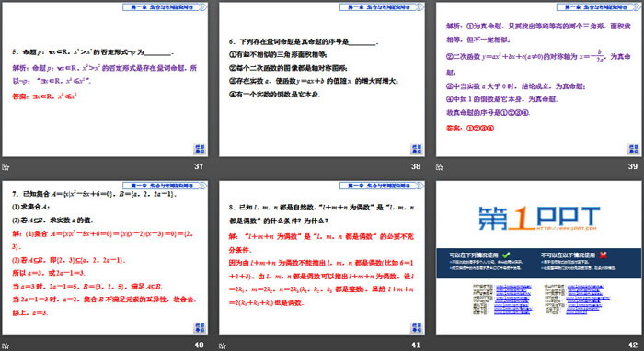The height and width of the screenshot is (351, 644).
Task: Click the slide number 42 label
Action: [x=633, y=345]
